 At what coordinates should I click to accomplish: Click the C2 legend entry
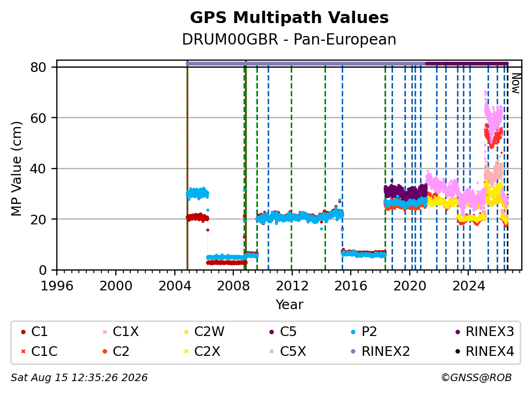pos(116,352)
